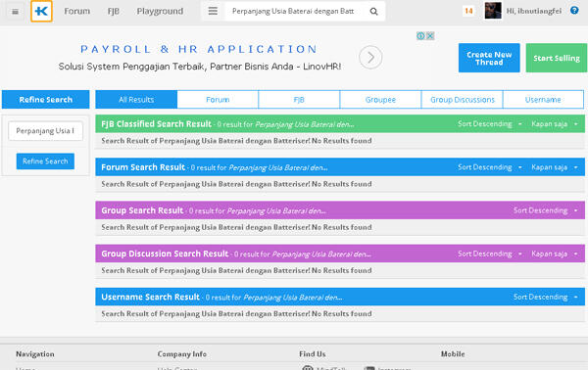The height and width of the screenshot is (370, 588).
Task: Open Sort Descending in Group Search results
Action: (545, 210)
